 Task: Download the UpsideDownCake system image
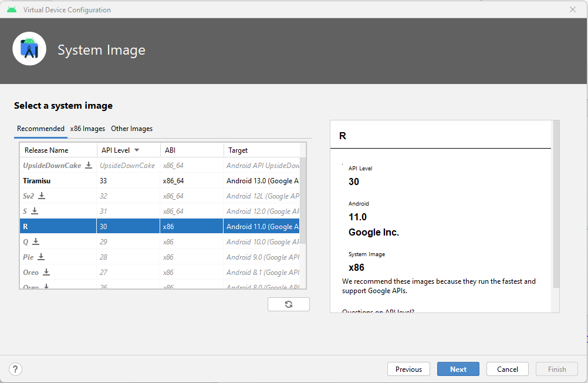pyautogui.click(x=89, y=165)
